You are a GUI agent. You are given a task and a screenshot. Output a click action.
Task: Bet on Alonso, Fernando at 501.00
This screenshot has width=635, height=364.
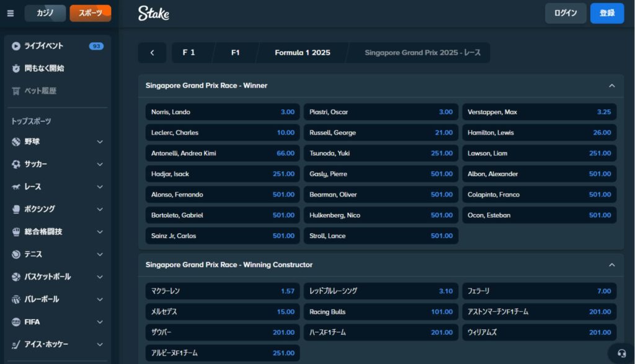223,195
